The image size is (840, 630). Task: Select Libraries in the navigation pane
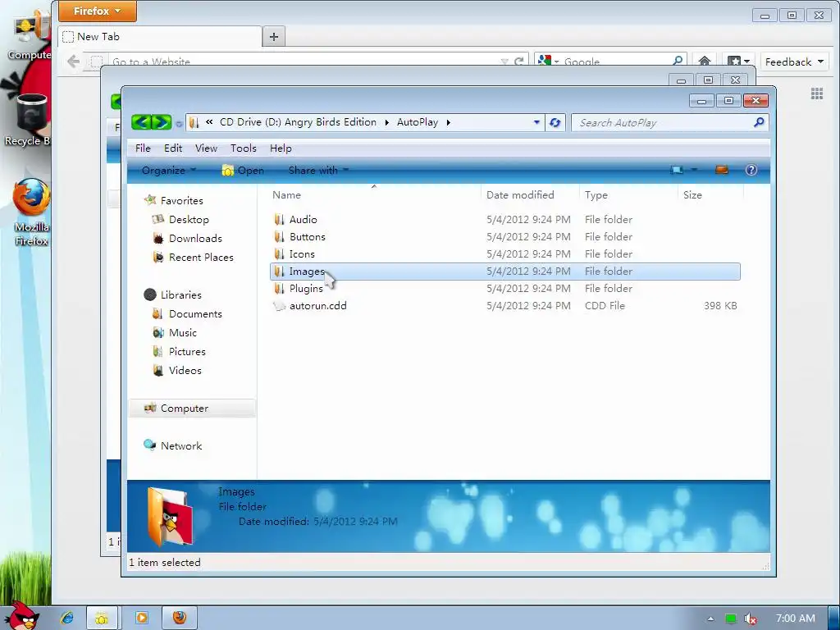[181, 295]
